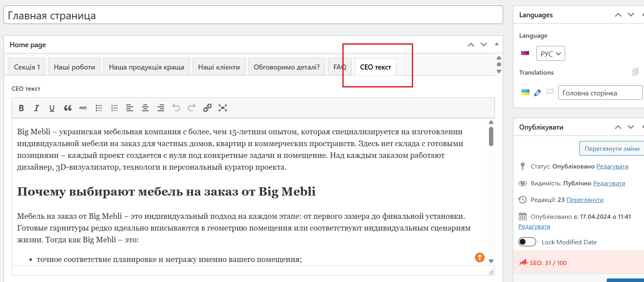Apply strikethrough formatting
644x282 pixels.
pyautogui.click(x=83, y=108)
